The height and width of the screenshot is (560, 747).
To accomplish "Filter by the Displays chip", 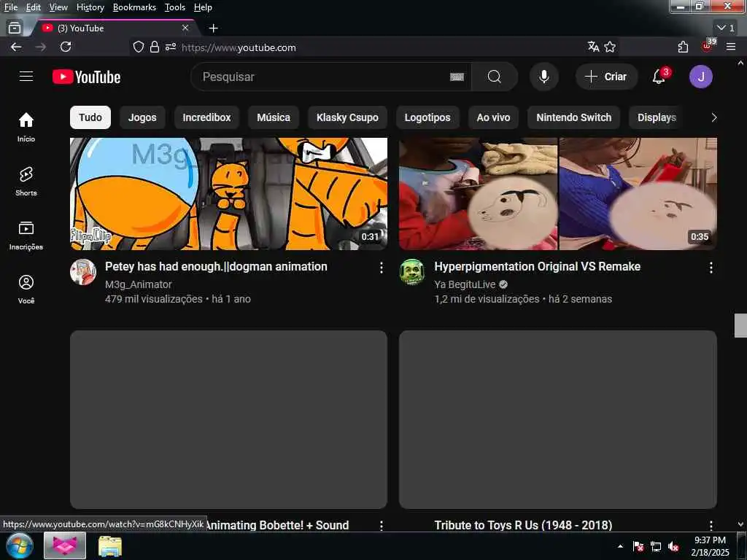I will click(657, 117).
